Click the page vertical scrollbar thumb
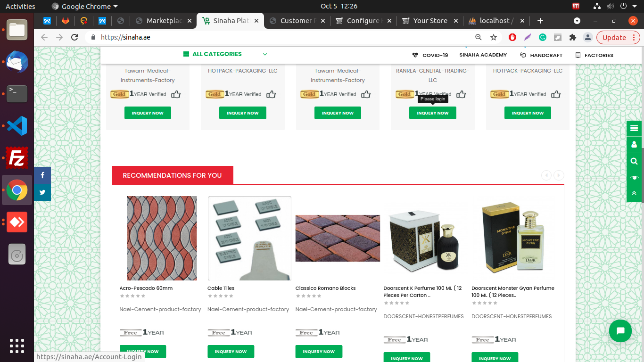This screenshot has width=644, height=362. 643,175
